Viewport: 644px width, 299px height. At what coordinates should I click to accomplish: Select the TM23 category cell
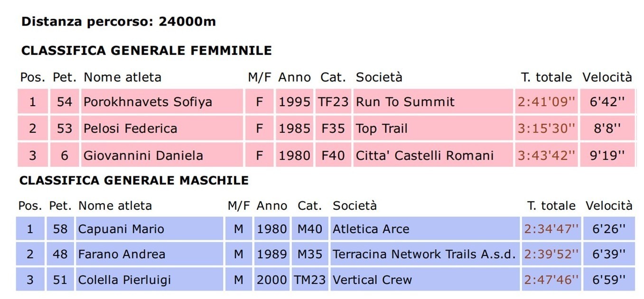point(309,280)
